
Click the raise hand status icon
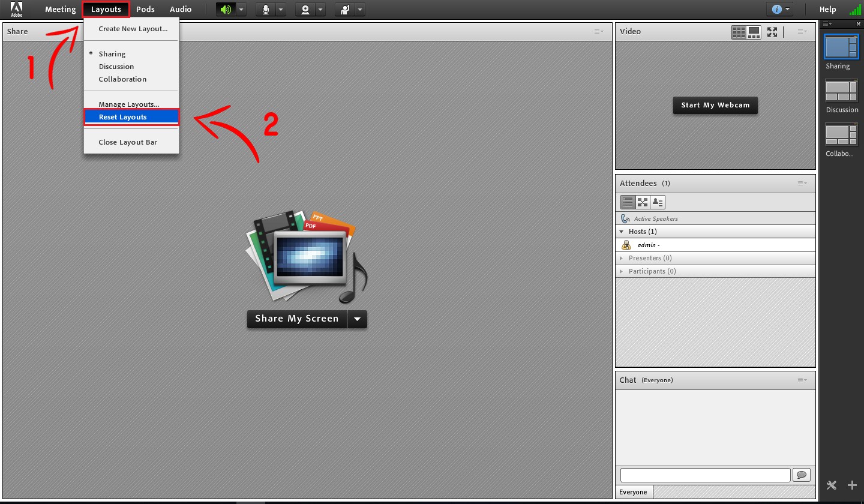(x=344, y=10)
